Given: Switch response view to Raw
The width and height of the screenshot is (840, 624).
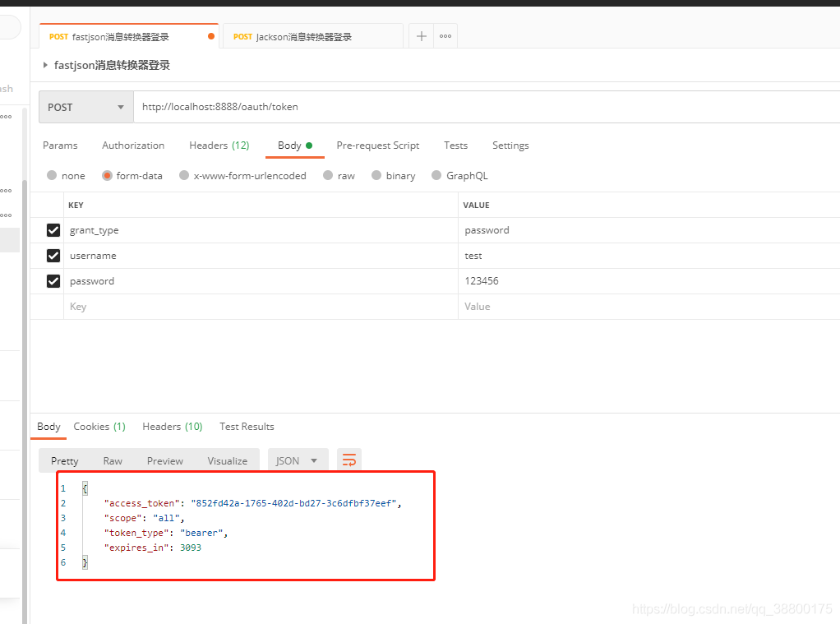Looking at the screenshot, I should 113,461.
